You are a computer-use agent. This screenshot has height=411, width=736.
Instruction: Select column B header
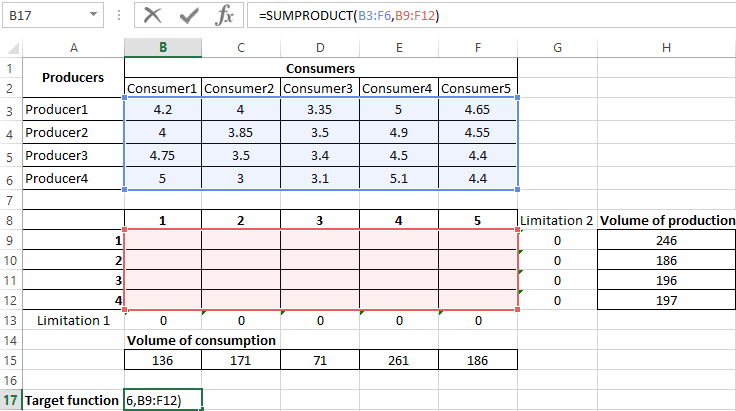(163, 49)
